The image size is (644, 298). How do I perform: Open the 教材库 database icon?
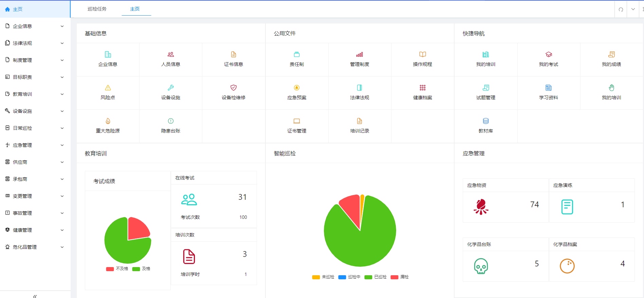pyautogui.click(x=486, y=121)
